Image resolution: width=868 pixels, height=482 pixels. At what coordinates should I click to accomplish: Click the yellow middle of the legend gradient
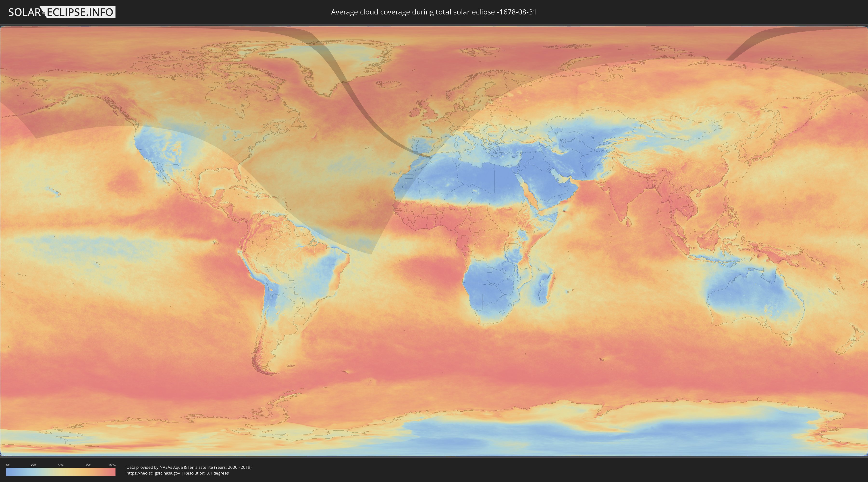[x=61, y=472]
